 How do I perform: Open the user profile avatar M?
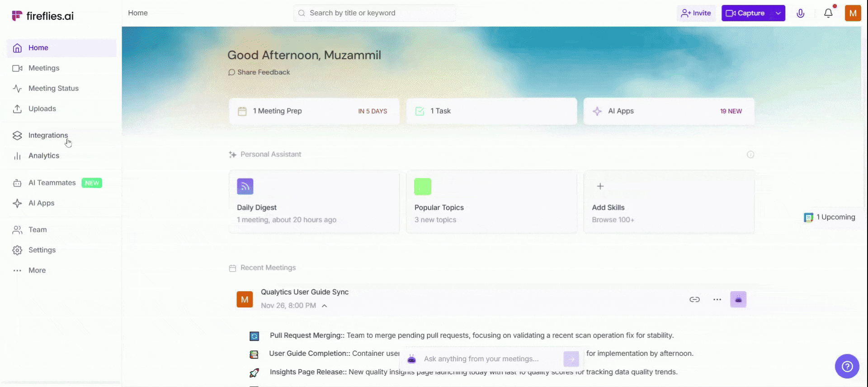pyautogui.click(x=853, y=13)
